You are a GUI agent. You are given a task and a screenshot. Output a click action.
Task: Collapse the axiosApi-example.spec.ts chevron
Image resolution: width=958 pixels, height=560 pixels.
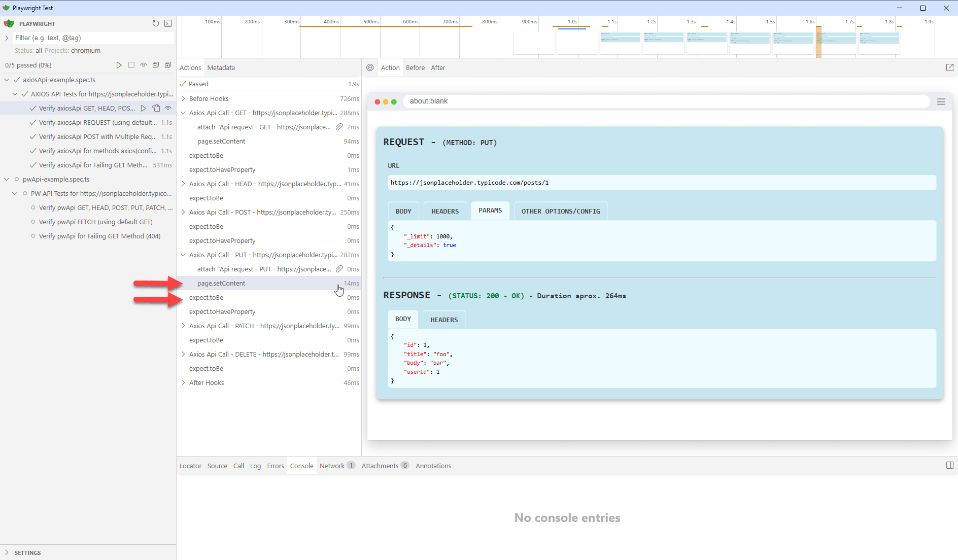pos(6,80)
